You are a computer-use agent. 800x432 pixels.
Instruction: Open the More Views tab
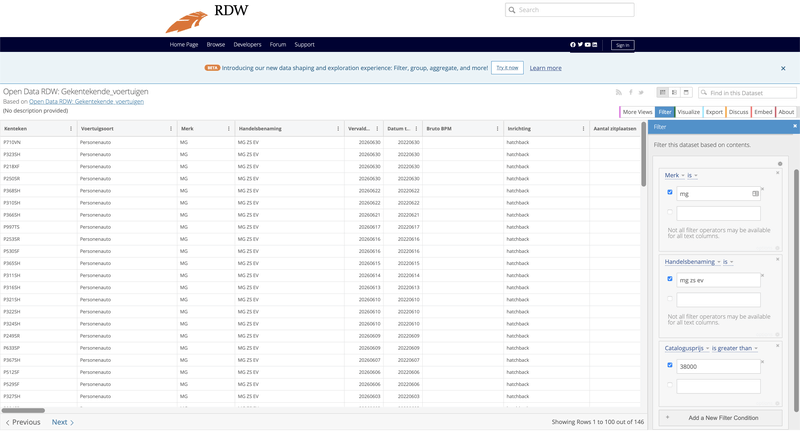(x=637, y=112)
